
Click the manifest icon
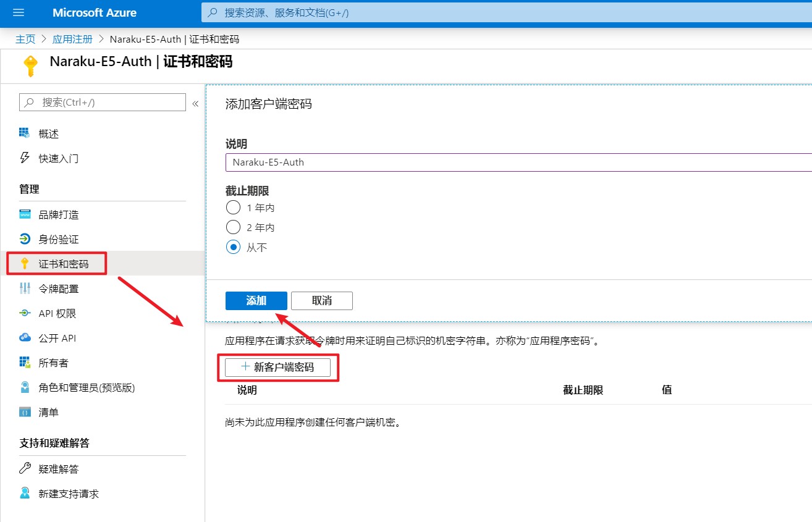click(25, 412)
